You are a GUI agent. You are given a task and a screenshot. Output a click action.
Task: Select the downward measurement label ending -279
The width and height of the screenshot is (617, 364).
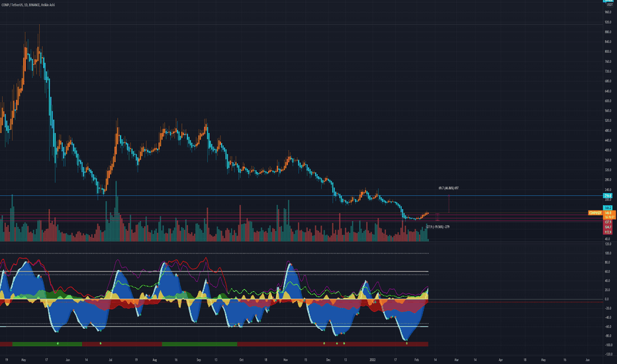click(438, 226)
